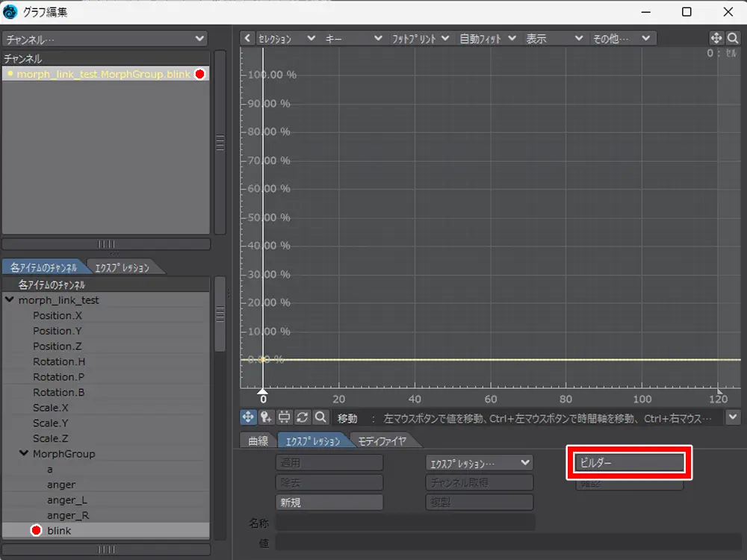Click the magnifier zoom icon at top right
The width and height of the screenshot is (747, 560).
[x=733, y=38]
